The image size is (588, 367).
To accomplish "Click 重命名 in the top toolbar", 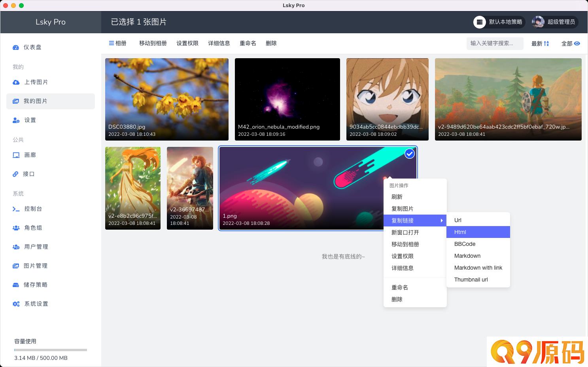I will click(248, 43).
